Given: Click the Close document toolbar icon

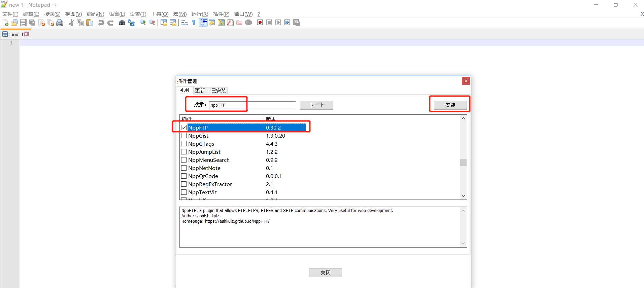Looking at the screenshot, I should point(42,23).
